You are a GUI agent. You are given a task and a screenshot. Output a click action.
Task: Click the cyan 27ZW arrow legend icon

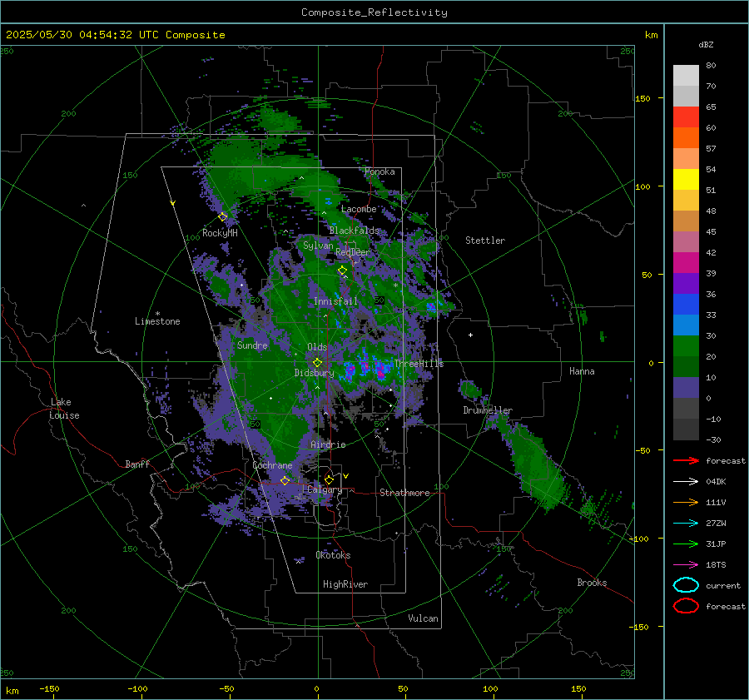(x=686, y=524)
